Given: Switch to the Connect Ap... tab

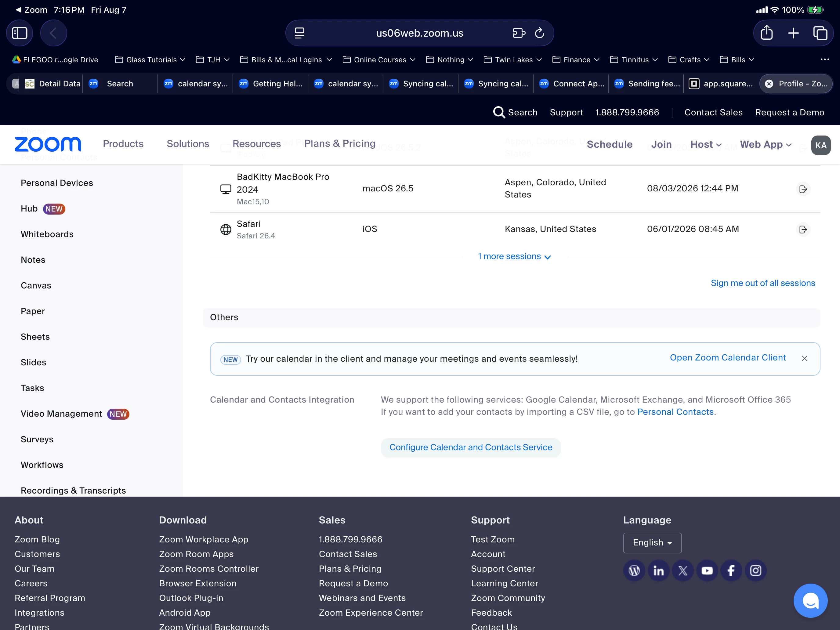Looking at the screenshot, I should [x=571, y=84].
